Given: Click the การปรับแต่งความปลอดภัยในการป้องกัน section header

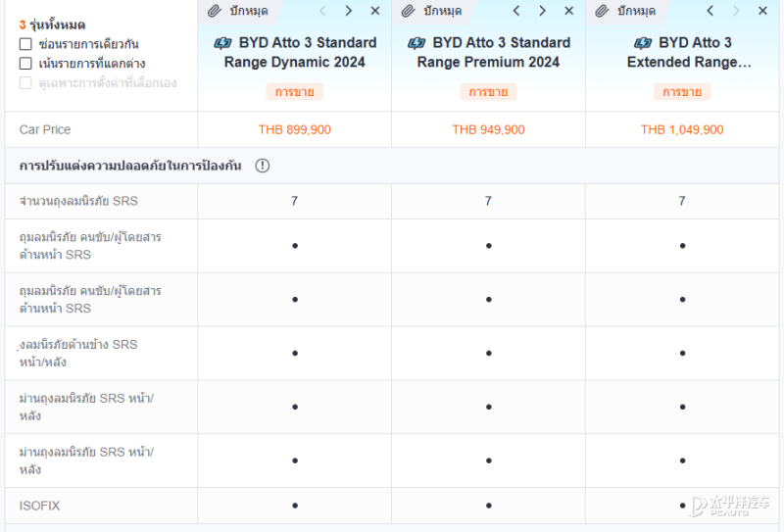Looking at the screenshot, I should click(x=130, y=166).
